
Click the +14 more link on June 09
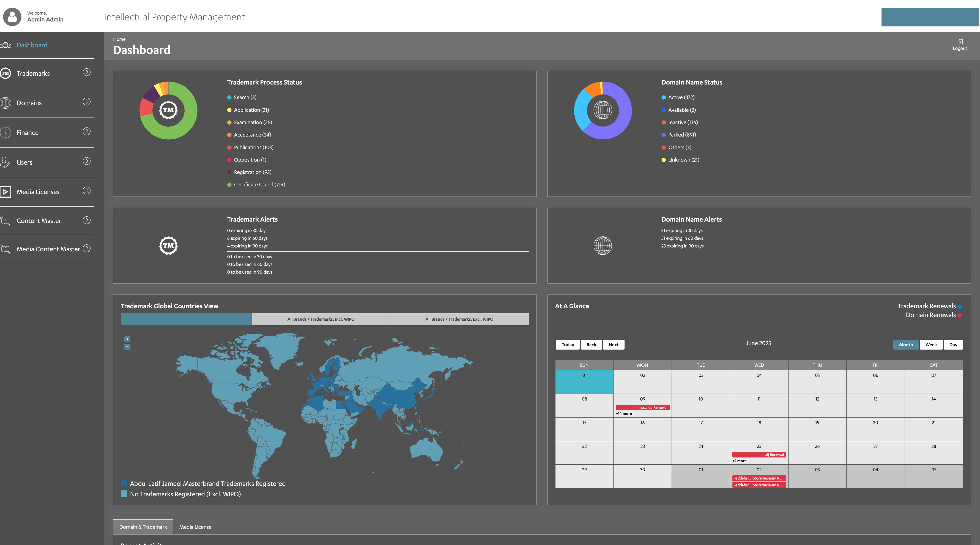pyautogui.click(x=624, y=414)
